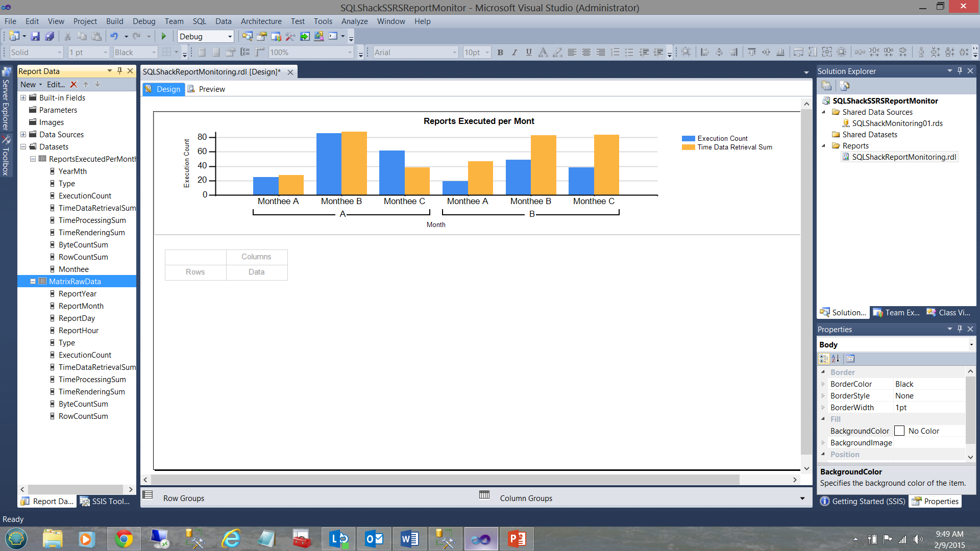The image size is (980, 551).
Task: Toggle auto-hide pin on Solution Explorer
Action: pos(960,71)
